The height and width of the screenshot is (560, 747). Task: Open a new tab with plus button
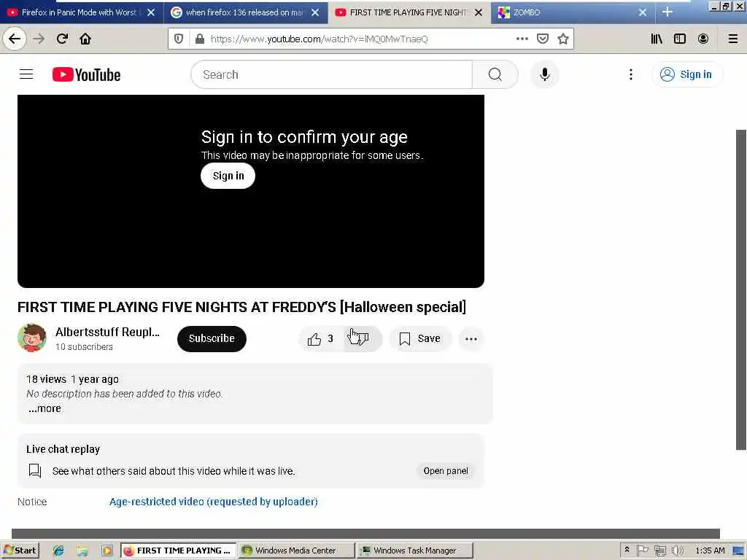(x=667, y=12)
